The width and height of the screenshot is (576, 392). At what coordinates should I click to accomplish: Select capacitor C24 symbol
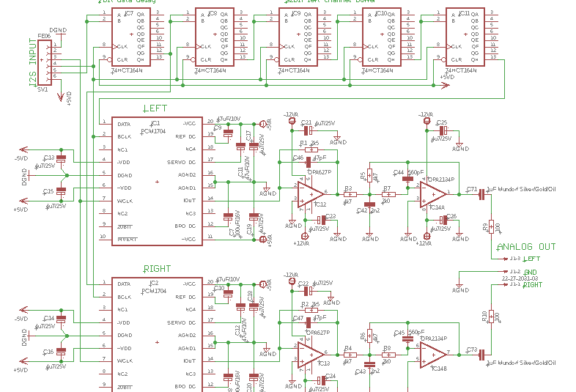pos(322,380)
